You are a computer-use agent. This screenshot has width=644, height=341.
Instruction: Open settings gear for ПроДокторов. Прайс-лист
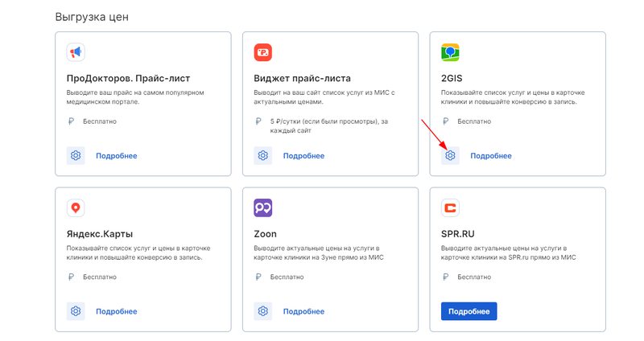pos(76,155)
